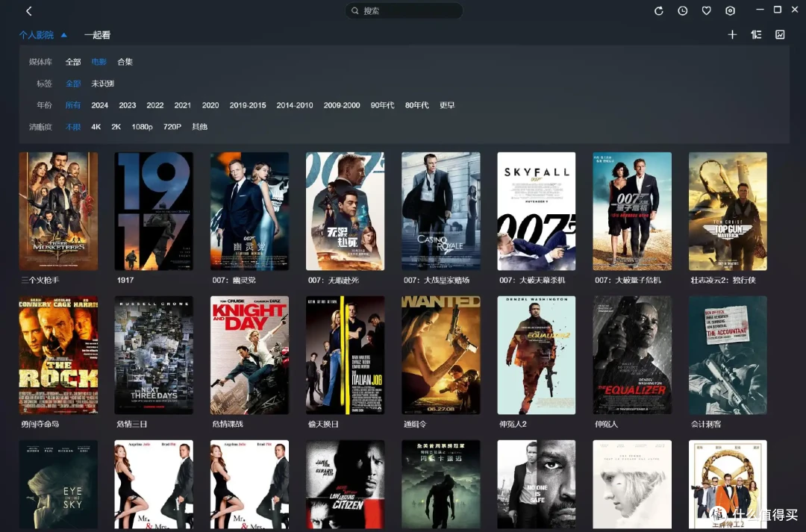Screen dimensions: 806x532
Task: Open 007:无暇赴死 poster
Action: (345, 210)
